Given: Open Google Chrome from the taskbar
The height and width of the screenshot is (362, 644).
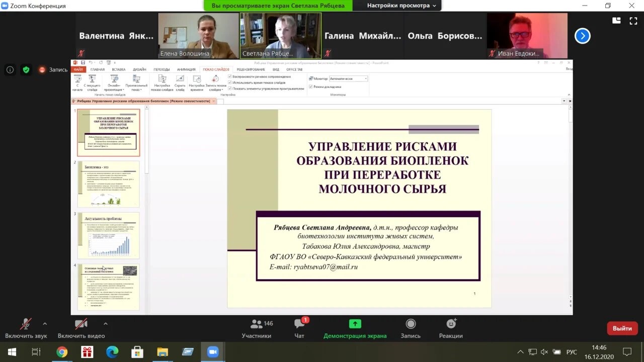Looking at the screenshot, I should click(62, 352).
